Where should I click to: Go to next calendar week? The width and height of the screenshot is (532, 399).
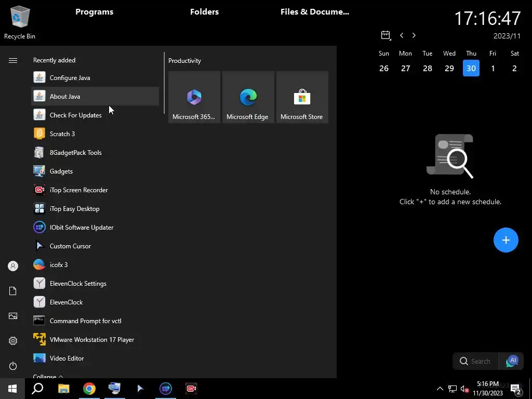coord(414,35)
